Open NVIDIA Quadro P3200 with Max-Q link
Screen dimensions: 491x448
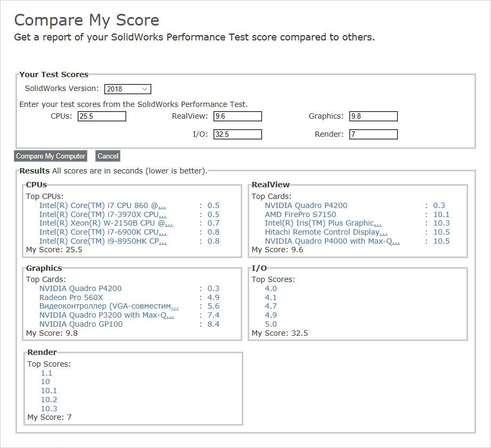[107, 315]
